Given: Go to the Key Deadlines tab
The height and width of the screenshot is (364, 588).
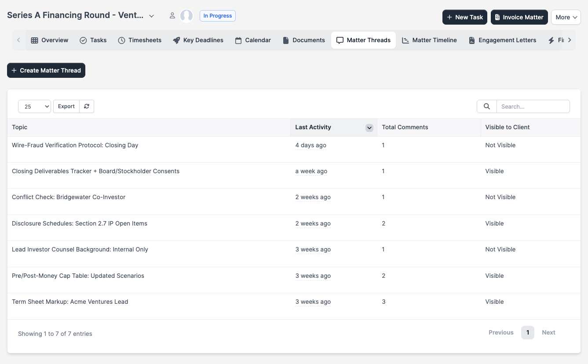Looking at the screenshot, I should click(198, 40).
